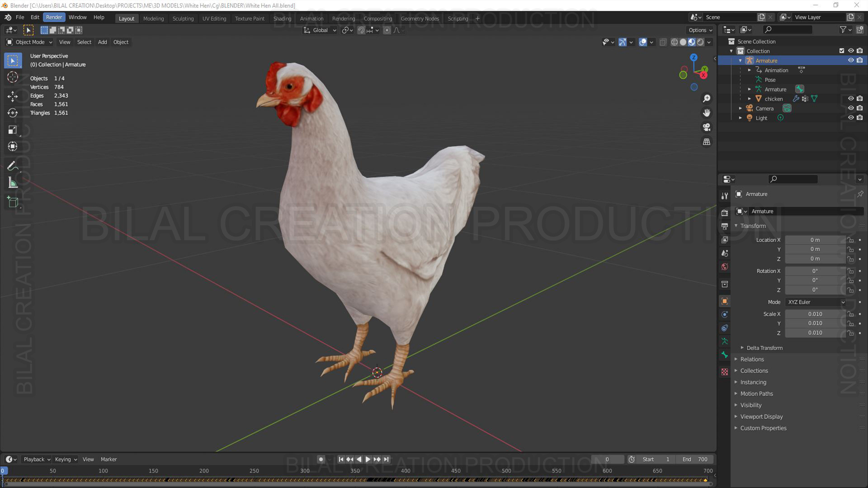Open the Object properties tab

(x=724, y=301)
